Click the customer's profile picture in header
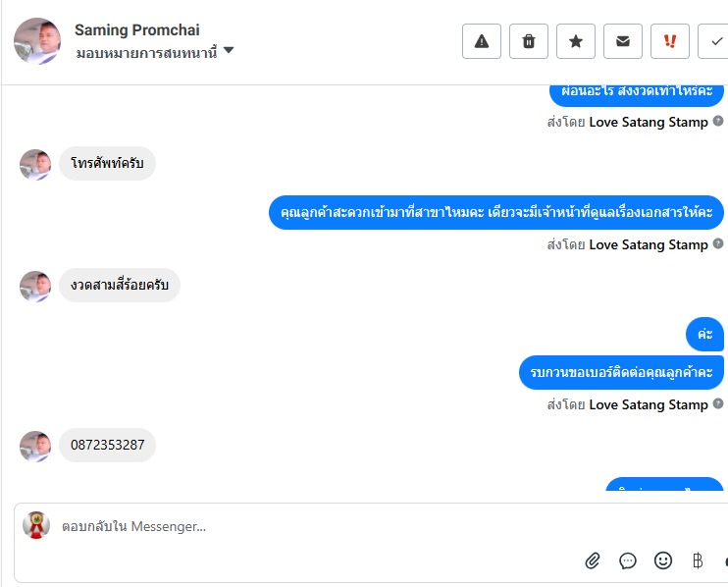The image size is (728, 587). pos(37,41)
